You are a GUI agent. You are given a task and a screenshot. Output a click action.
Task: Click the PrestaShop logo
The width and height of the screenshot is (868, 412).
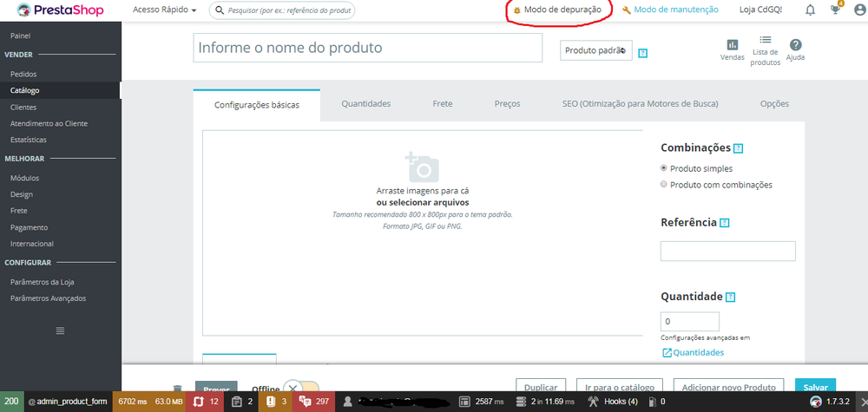pos(60,10)
